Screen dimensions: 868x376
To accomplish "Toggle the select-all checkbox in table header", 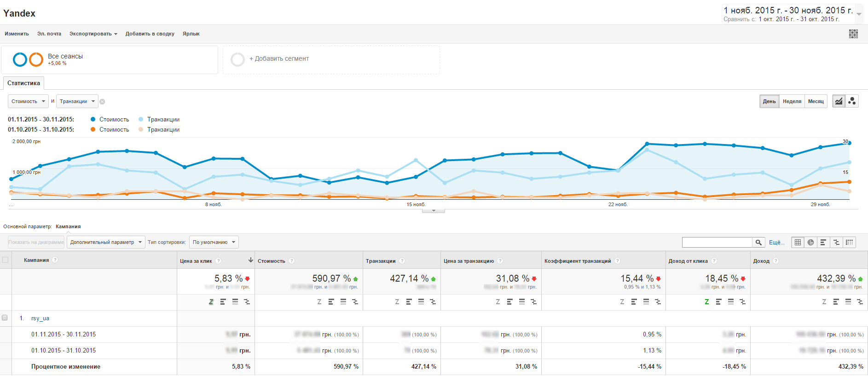I will tap(6, 260).
